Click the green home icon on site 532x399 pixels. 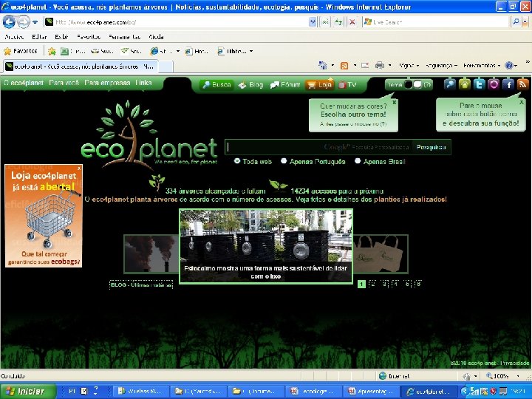(465, 84)
